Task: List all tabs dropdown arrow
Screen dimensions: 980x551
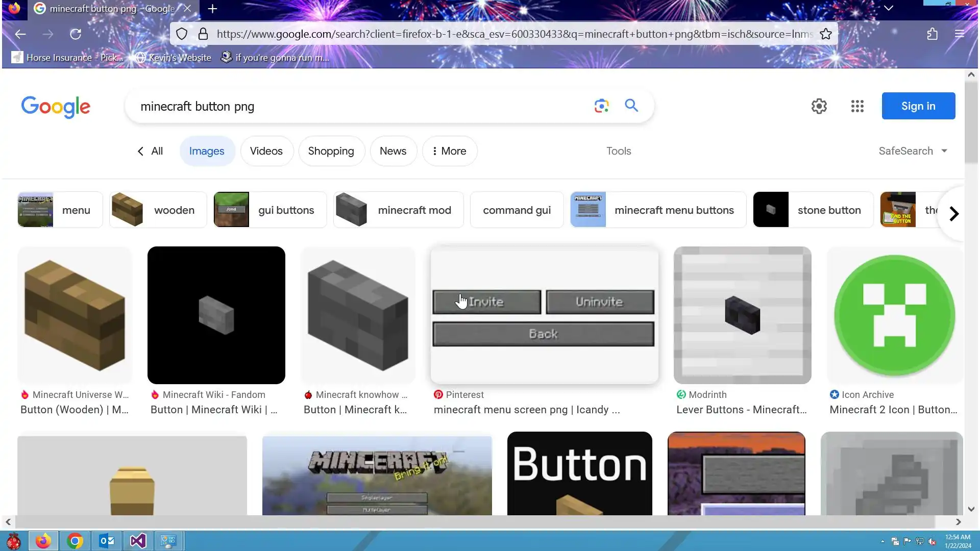Action: [x=888, y=8]
